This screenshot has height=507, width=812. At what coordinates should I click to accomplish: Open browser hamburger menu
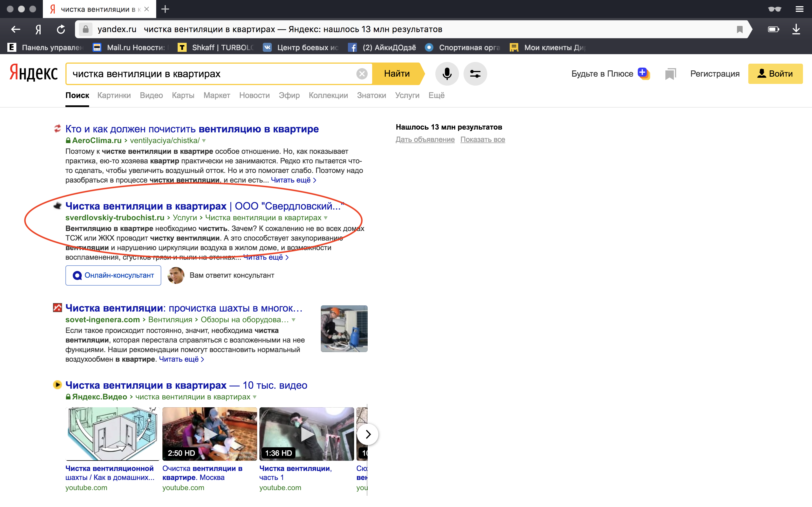pyautogui.click(x=799, y=9)
